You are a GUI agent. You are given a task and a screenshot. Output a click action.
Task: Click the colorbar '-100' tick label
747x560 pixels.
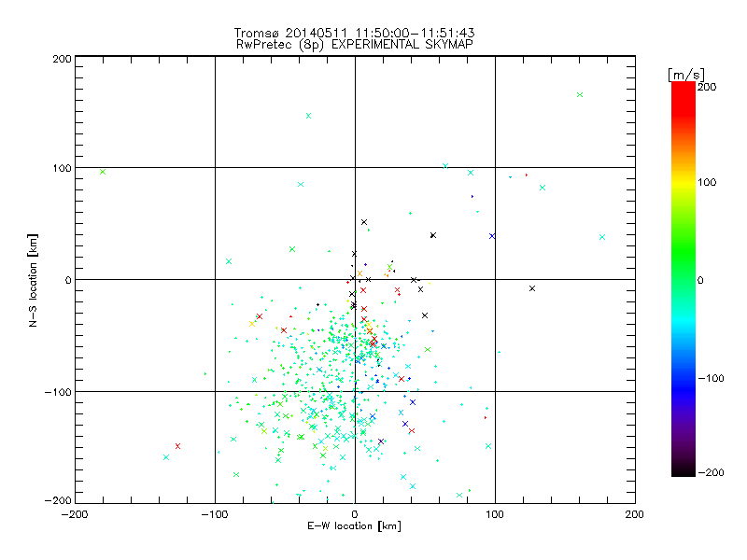click(711, 378)
